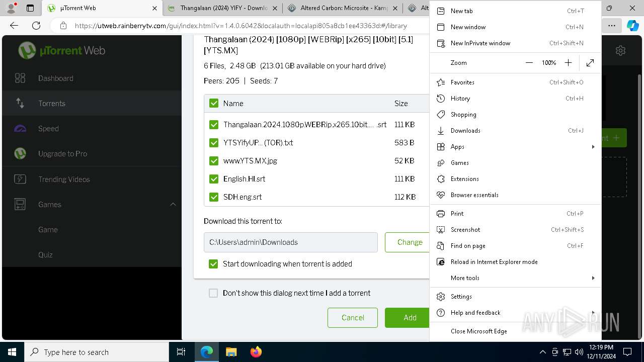Reload the current page

coord(36,26)
